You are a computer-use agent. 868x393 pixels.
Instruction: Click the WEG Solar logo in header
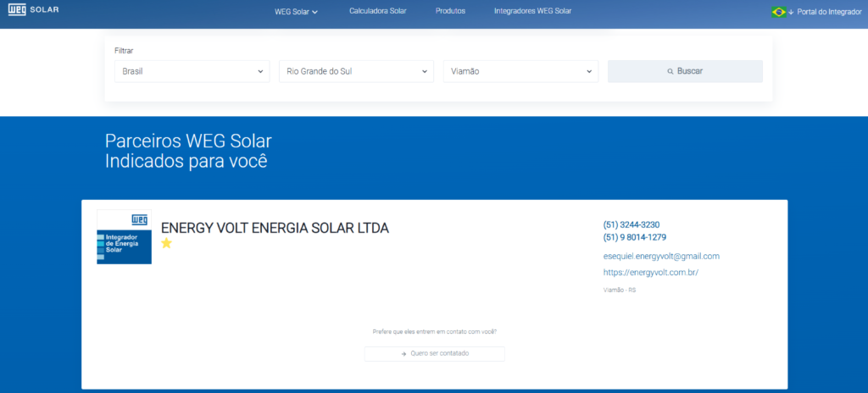(34, 11)
